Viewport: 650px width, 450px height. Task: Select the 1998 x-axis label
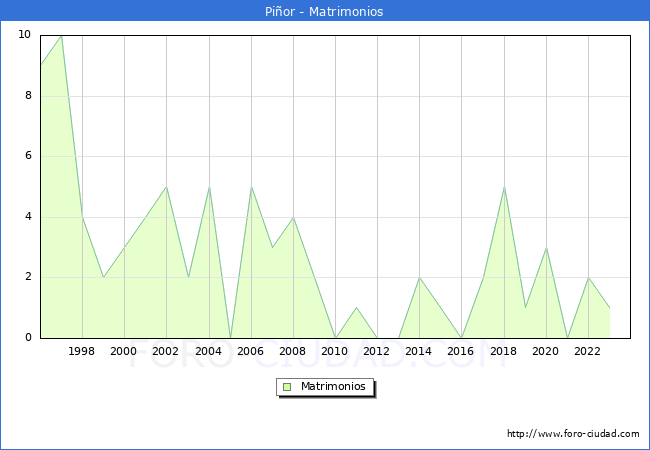82,351
